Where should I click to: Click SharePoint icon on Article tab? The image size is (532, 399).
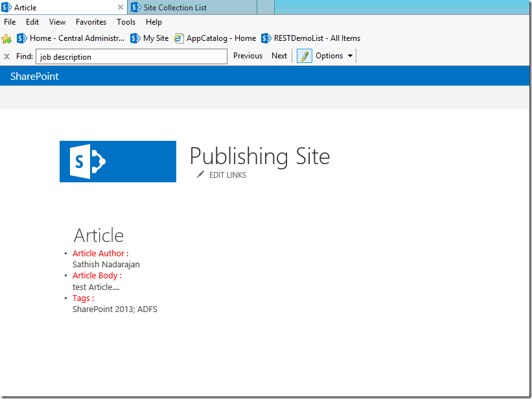click(x=6, y=7)
